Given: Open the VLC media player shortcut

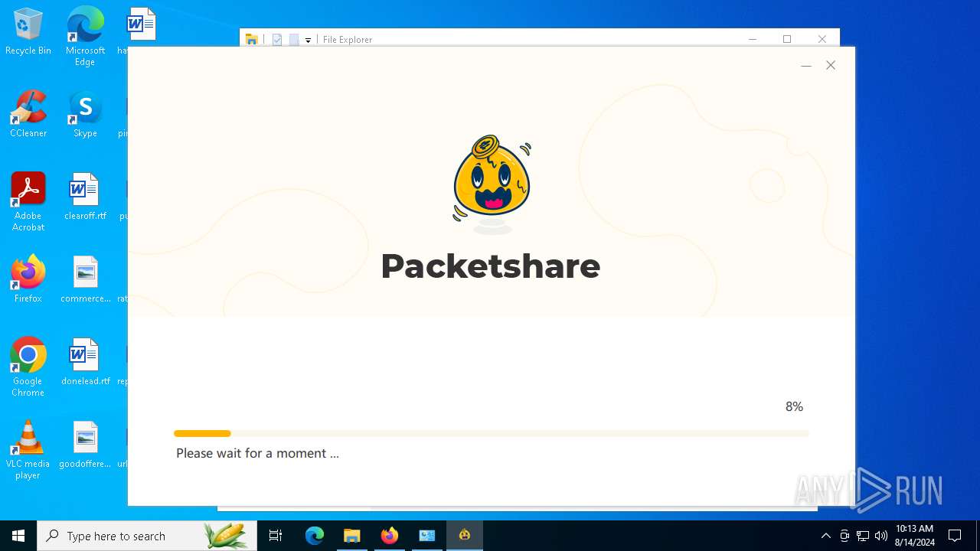Looking at the screenshot, I should click(28, 450).
